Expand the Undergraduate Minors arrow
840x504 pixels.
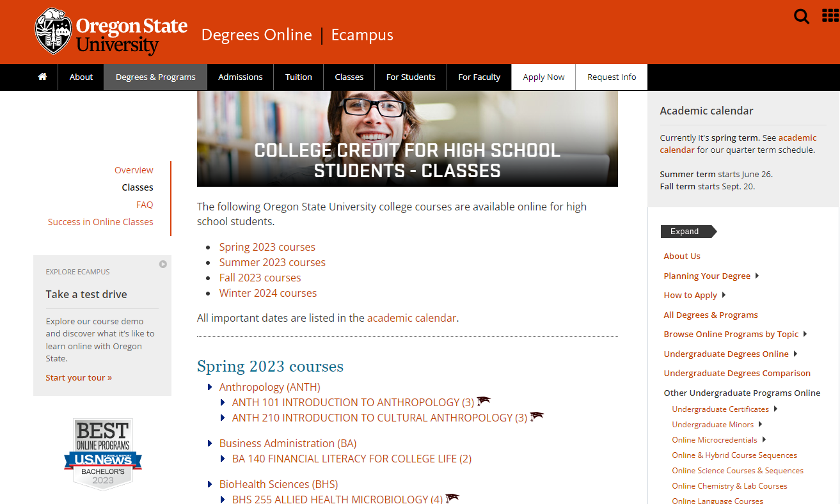(761, 424)
